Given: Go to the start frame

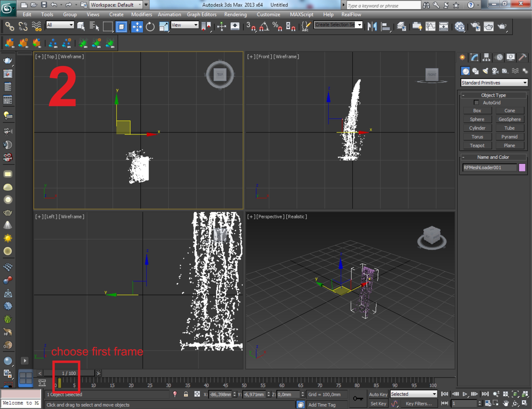Looking at the screenshot, I should pos(444,394).
